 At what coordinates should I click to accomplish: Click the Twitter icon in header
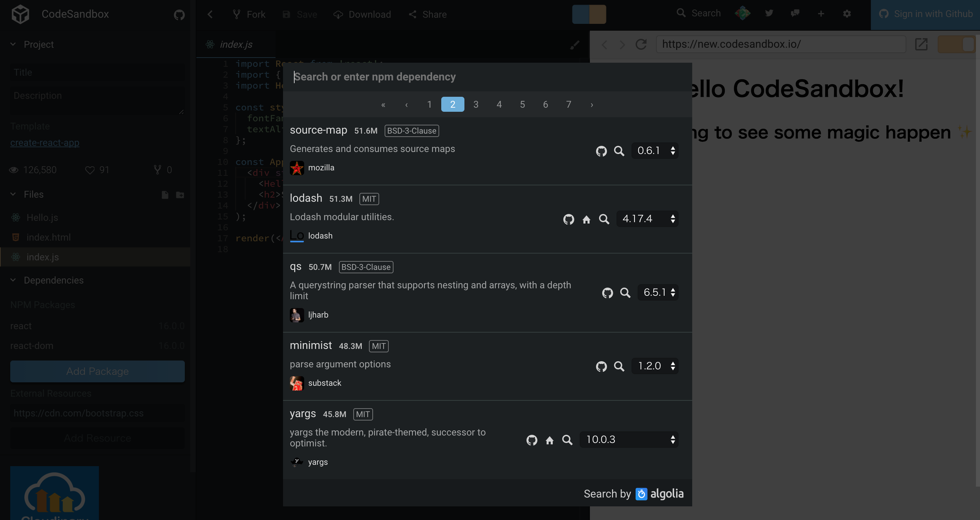(769, 13)
